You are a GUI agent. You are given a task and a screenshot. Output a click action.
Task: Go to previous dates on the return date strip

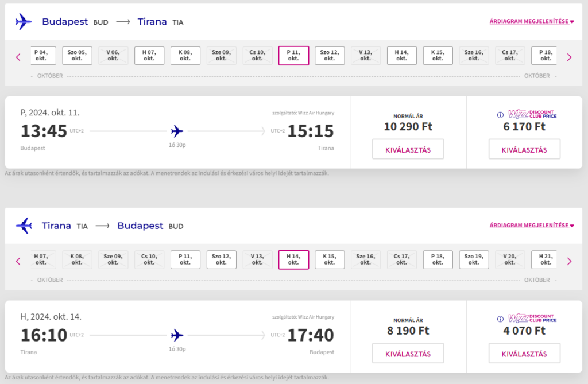pyautogui.click(x=18, y=261)
